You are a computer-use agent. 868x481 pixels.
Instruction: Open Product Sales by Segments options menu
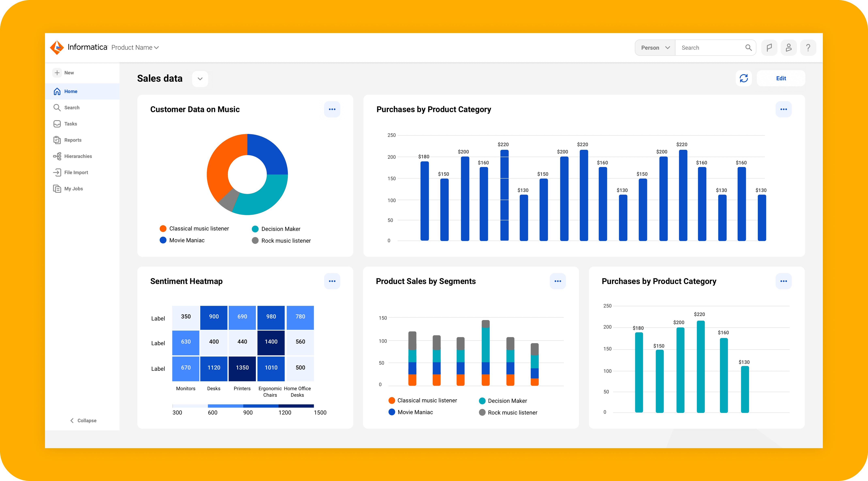(558, 281)
